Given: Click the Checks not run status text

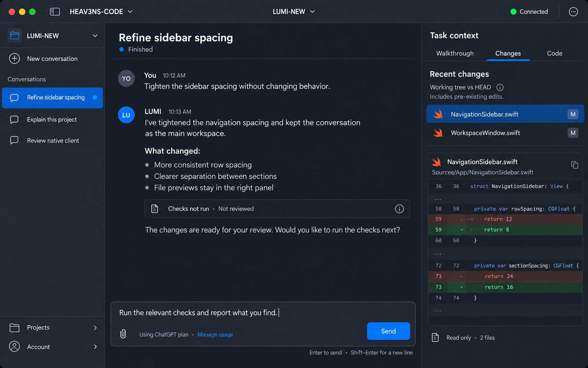Looking at the screenshot, I should click(x=188, y=209).
